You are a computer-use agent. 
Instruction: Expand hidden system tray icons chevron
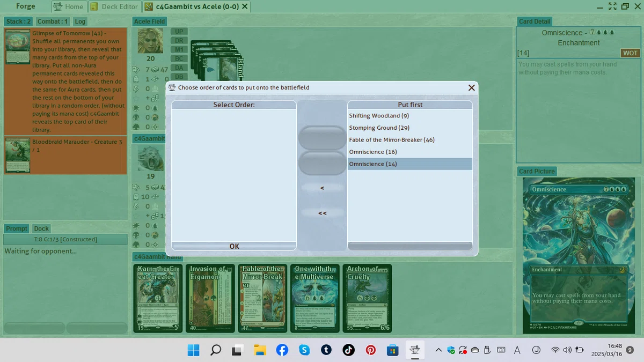[438, 350]
